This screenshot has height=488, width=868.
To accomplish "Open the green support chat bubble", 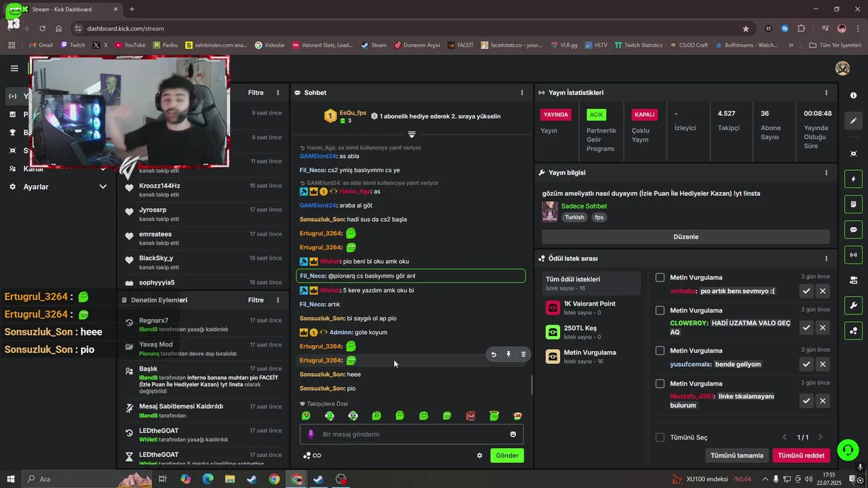I will [x=847, y=450].
